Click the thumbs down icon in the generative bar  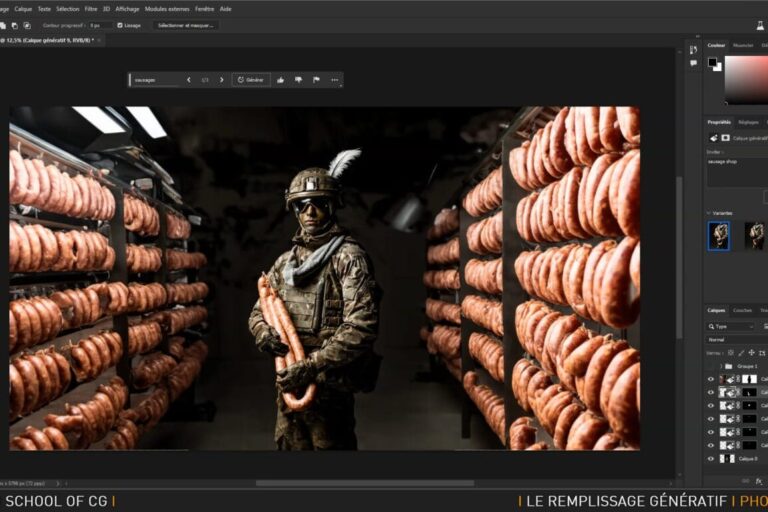pos(298,80)
